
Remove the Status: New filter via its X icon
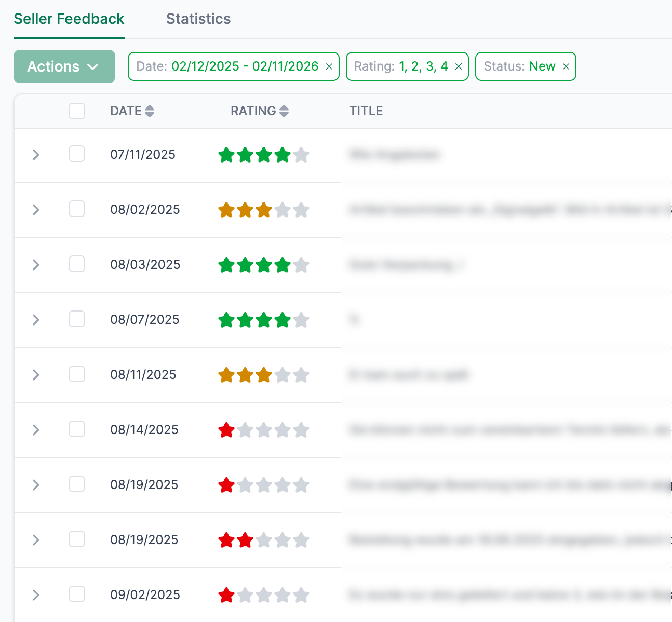566,66
